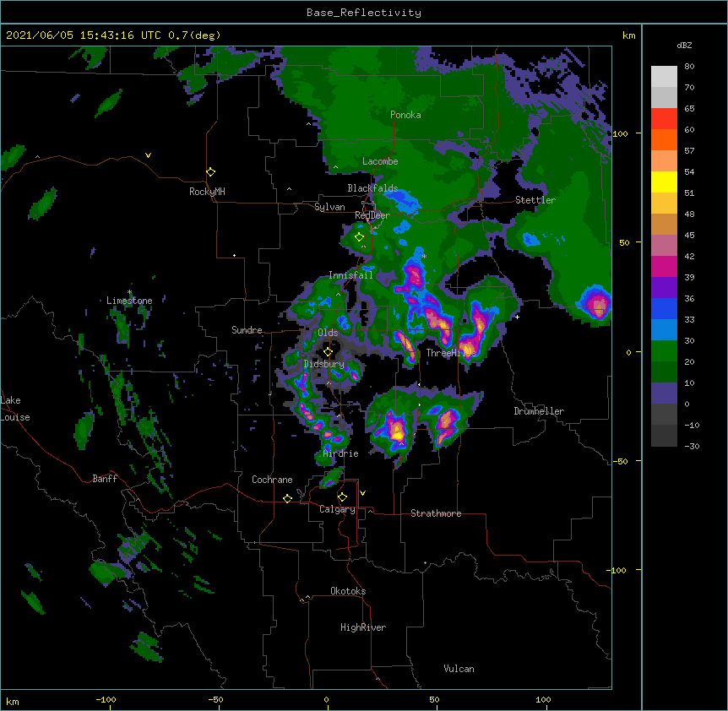
Task: Click the Limestone label
Action: (129, 301)
